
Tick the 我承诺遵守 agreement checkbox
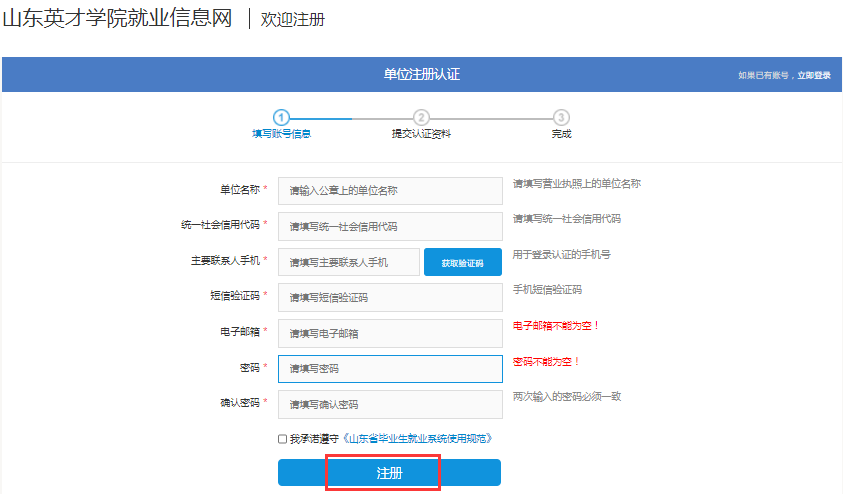point(283,439)
